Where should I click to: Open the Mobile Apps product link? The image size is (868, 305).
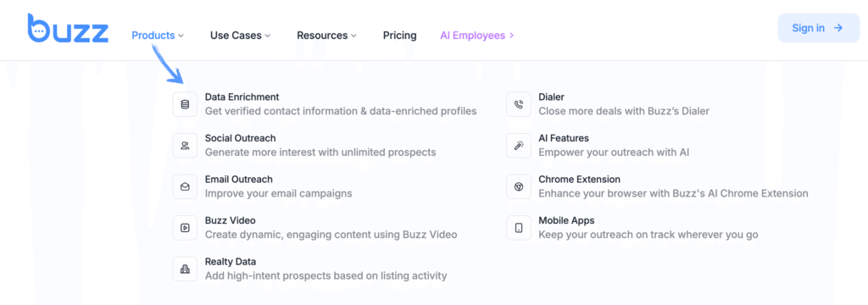click(566, 220)
